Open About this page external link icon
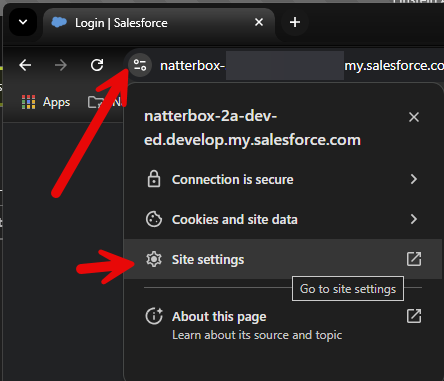The image size is (444, 381). point(414,316)
